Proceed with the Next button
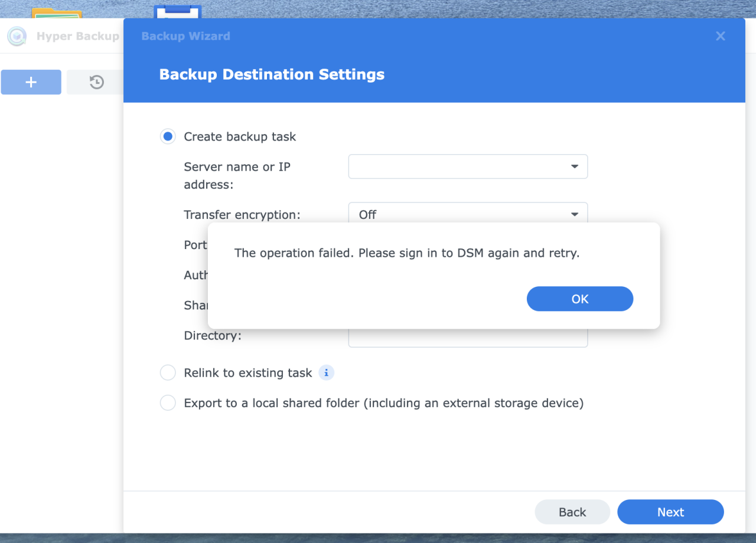Viewport: 756px width, 543px height. tap(670, 512)
